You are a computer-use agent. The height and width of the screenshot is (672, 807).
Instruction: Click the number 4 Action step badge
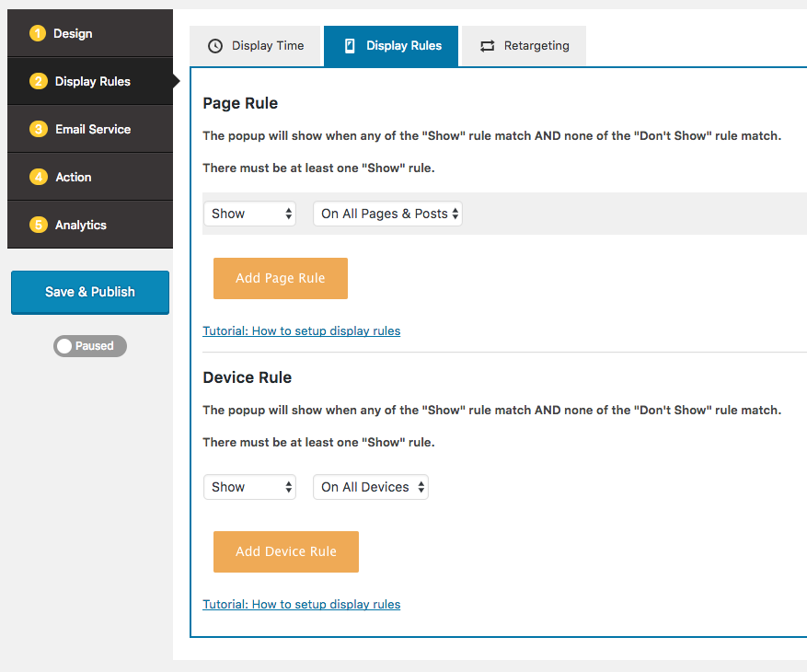[x=38, y=178]
